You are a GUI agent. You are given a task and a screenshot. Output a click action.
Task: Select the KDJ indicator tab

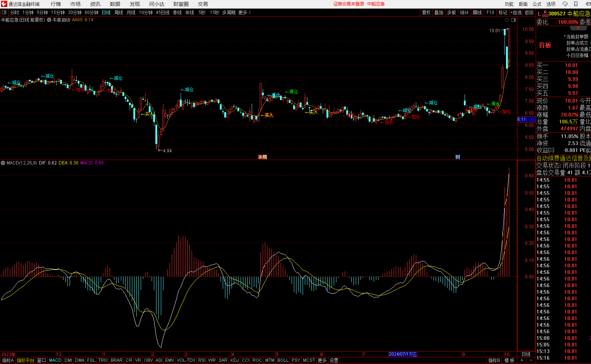pyautogui.click(x=234, y=360)
